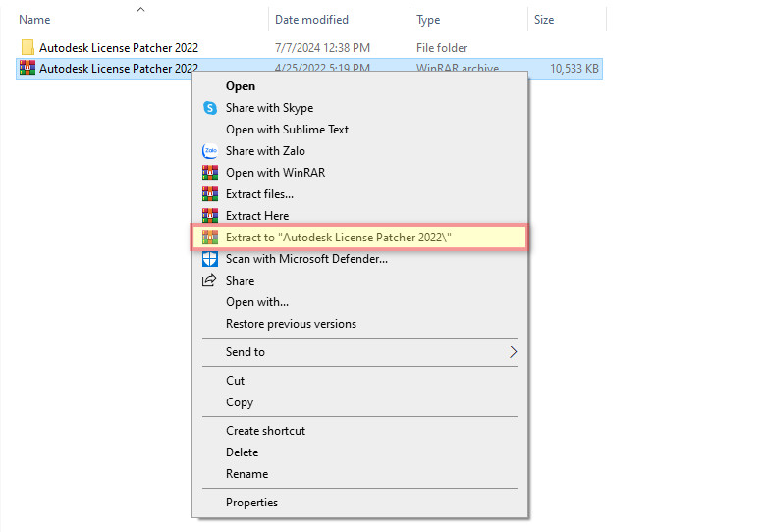Select Open with Sublime Text
Viewport: 765px width, 532px height.
(x=287, y=130)
